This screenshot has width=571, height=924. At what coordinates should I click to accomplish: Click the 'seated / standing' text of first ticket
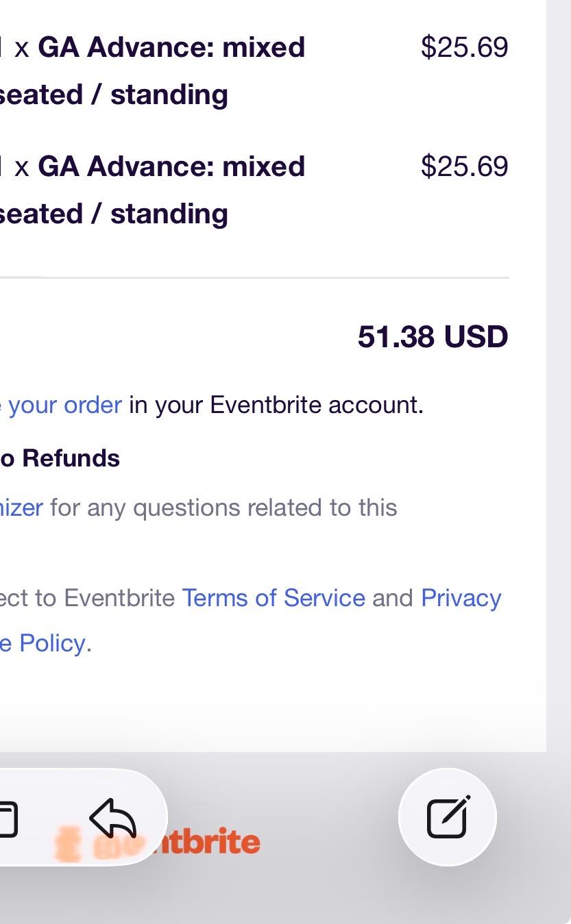click(113, 95)
